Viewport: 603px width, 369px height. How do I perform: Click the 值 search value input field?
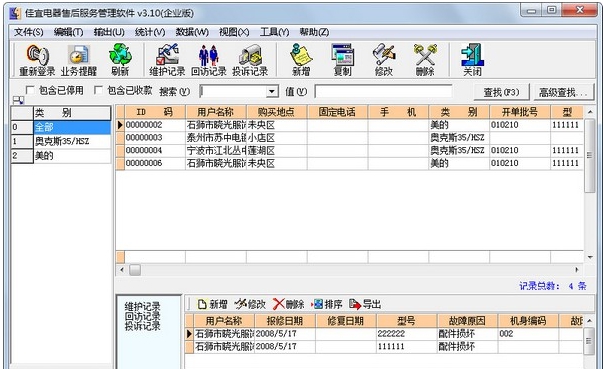tap(383, 91)
